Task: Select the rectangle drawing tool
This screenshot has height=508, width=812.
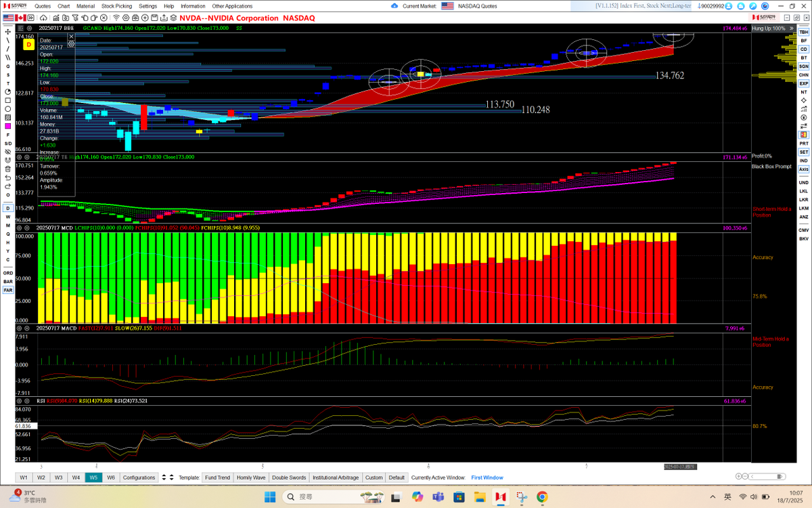Action: 8,100
